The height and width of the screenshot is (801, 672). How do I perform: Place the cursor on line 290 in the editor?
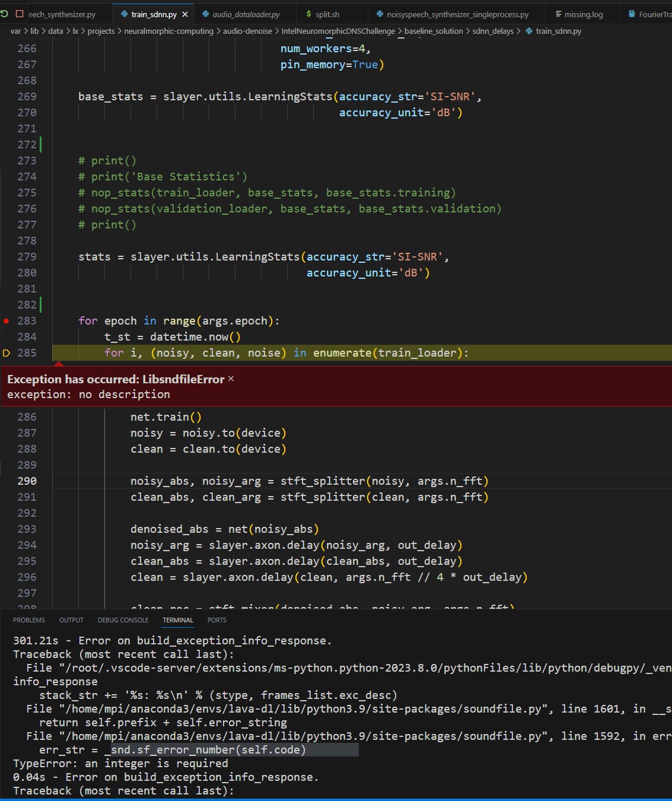[x=297, y=481]
